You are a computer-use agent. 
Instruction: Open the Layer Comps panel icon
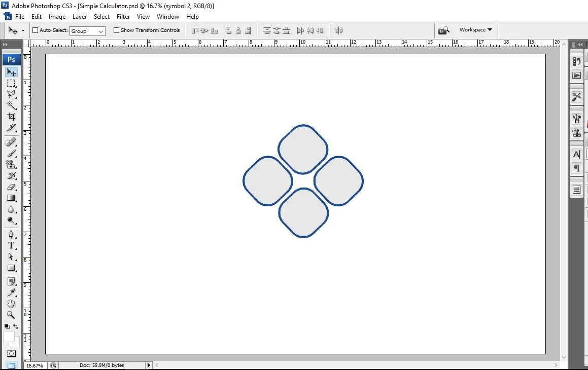coord(577,190)
